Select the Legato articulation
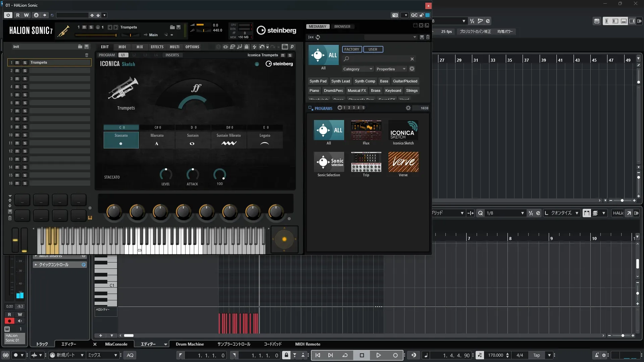The width and height of the screenshot is (644, 362). [x=265, y=140]
